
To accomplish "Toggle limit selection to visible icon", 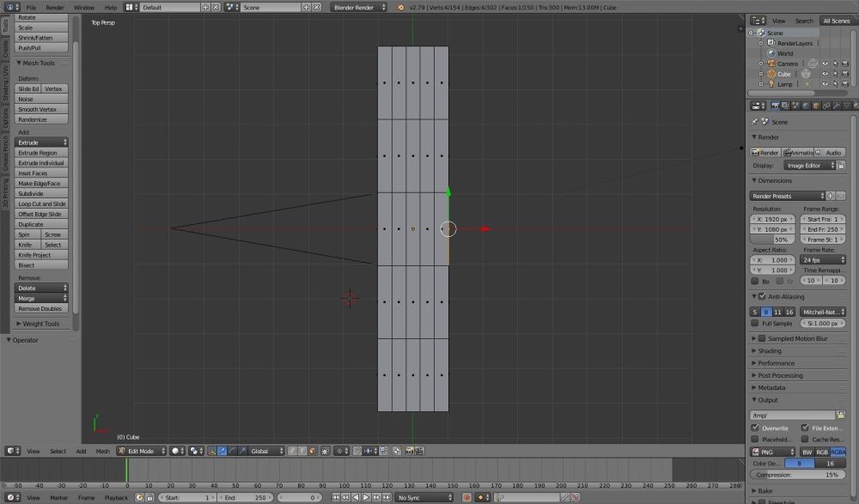I will [326, 451].
